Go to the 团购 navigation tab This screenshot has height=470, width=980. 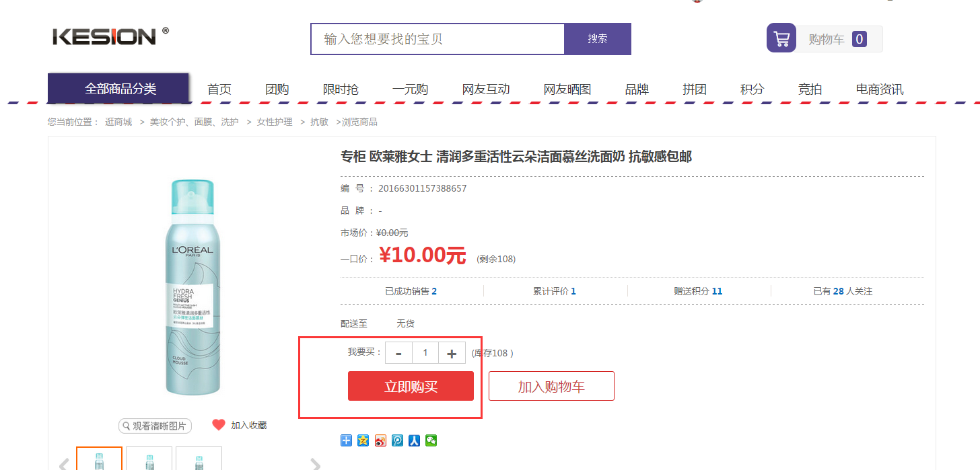pyautogui.click(x=277, y=89)
